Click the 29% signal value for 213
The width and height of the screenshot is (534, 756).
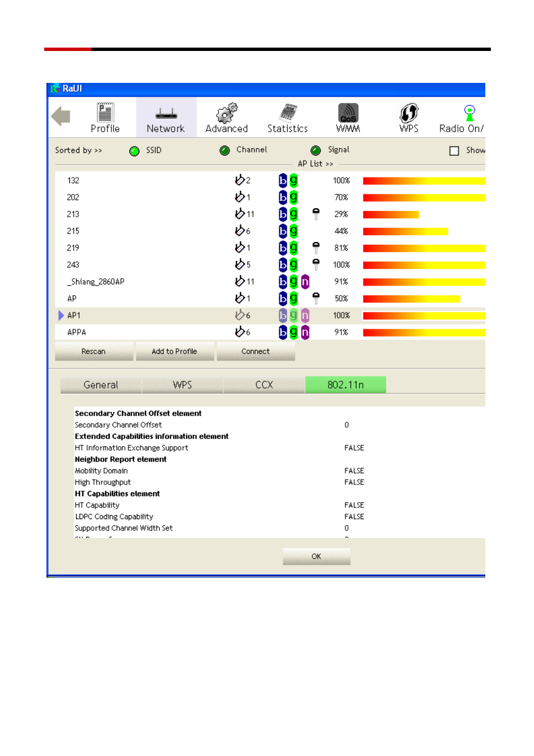(341, 214)
